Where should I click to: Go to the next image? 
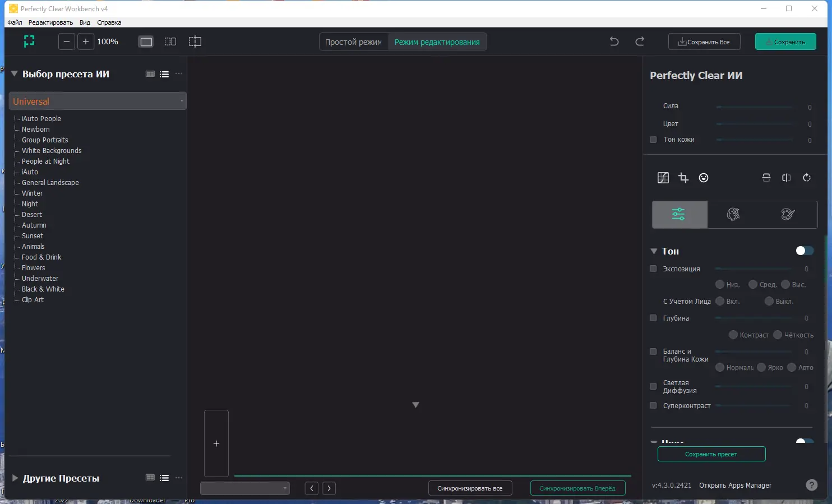pyautogui.click(x=329, y=488)
